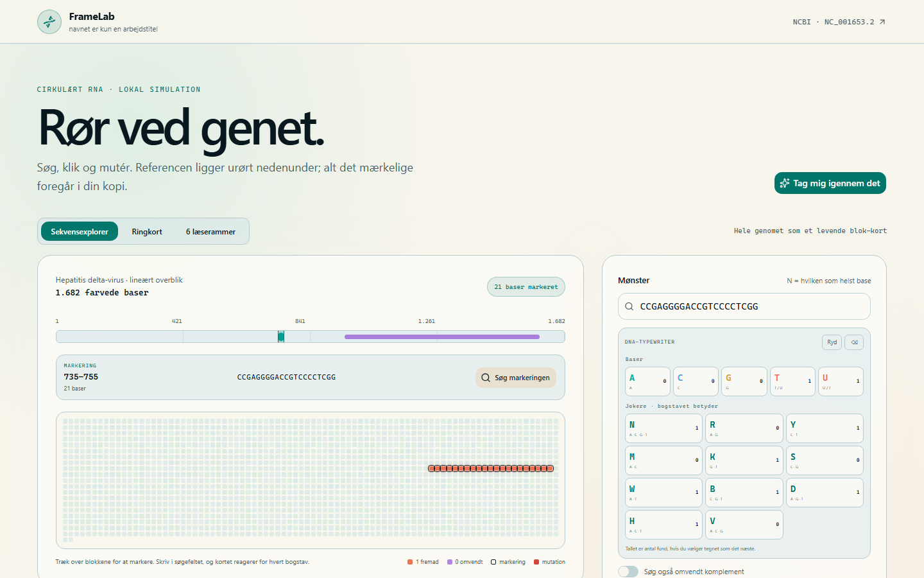This screenshot has width=924, height=578.
Task: Click the 'Søg markeringen' button
Action: click(x=516, y=378)
